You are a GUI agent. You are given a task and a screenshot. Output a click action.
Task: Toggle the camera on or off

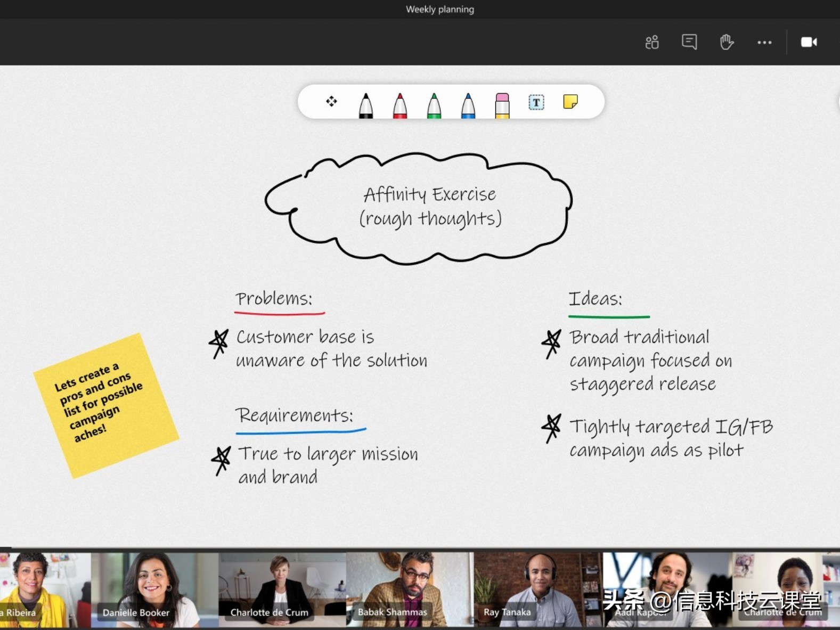(809, 42)
